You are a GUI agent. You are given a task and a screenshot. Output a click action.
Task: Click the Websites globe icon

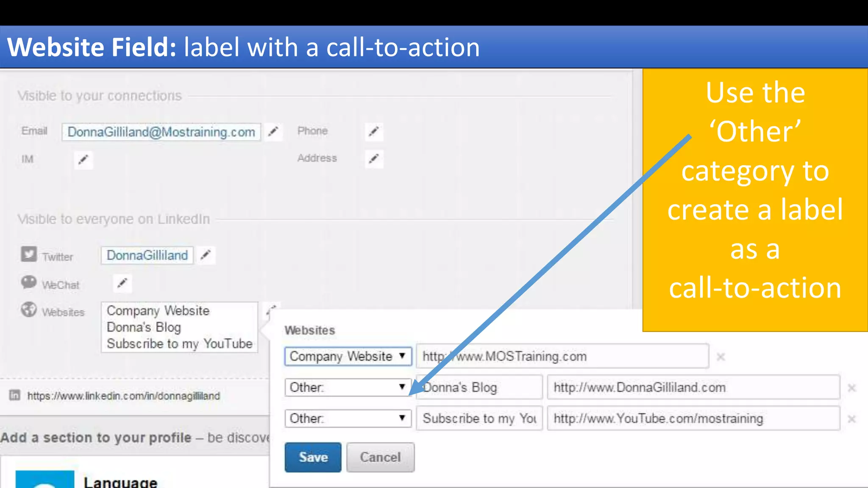click(x=29, y=310)
